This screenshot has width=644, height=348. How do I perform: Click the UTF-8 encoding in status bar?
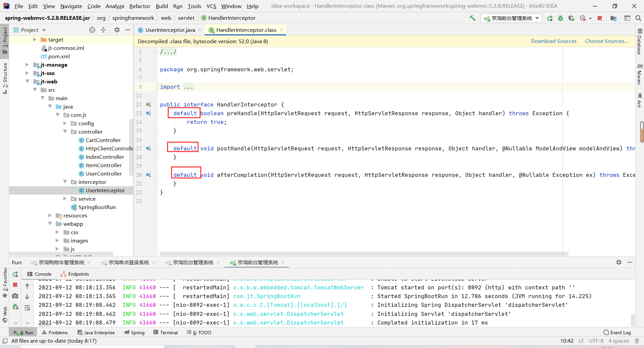(x=596, y=341)
